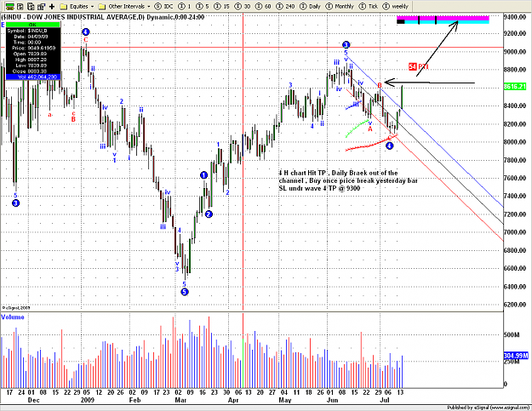Switch to the 30-minute interval
The image size is (532, 411).
click(243, 6)
